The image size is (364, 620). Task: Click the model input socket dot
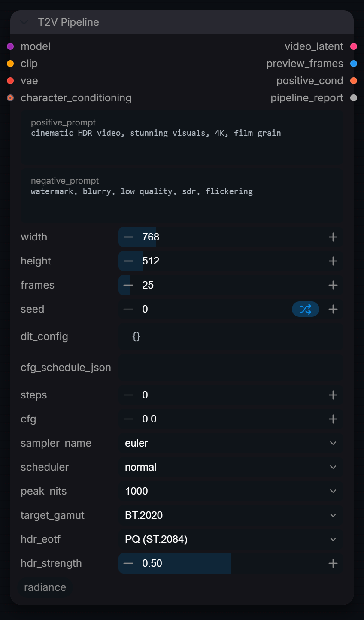coord(10,46)
